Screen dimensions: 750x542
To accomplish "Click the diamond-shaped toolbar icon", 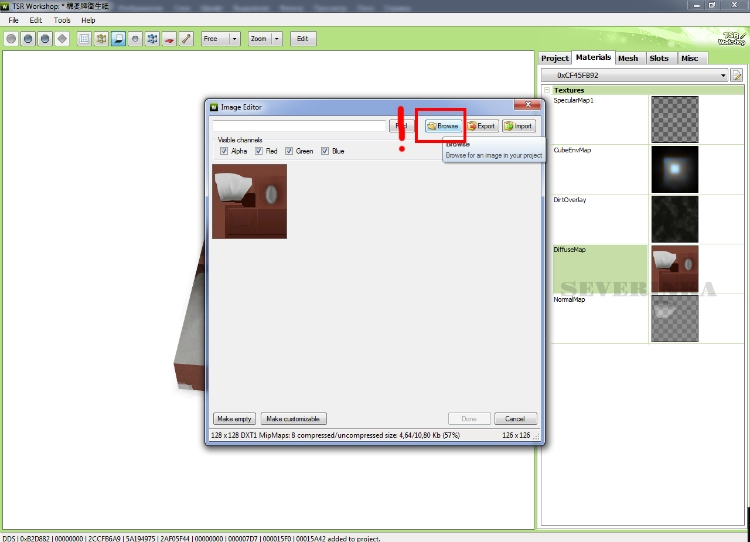I will 62,39.
